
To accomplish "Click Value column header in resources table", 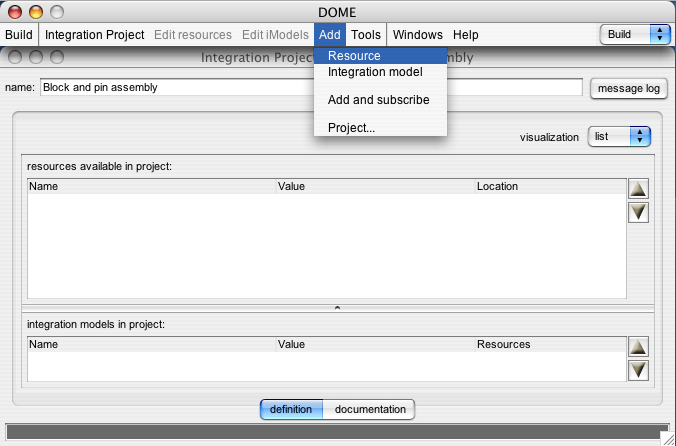I will [375, 186].
